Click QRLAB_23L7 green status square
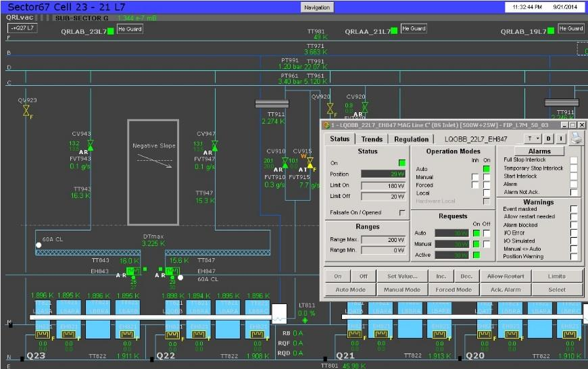 coord(111,31)
